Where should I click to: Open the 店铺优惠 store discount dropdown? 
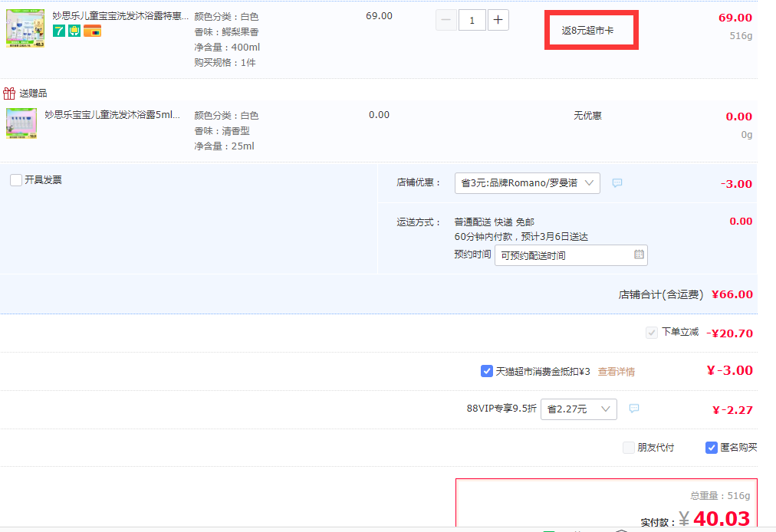[527, 183]
